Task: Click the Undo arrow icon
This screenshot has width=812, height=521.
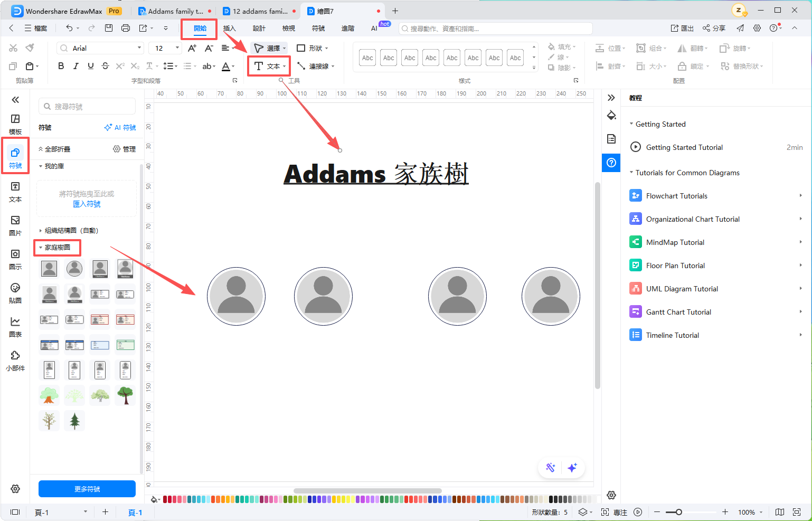Action: tap(69, 28)
